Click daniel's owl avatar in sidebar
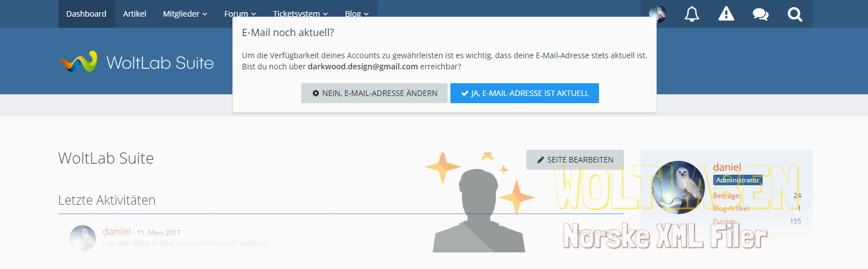 (679, 187)
